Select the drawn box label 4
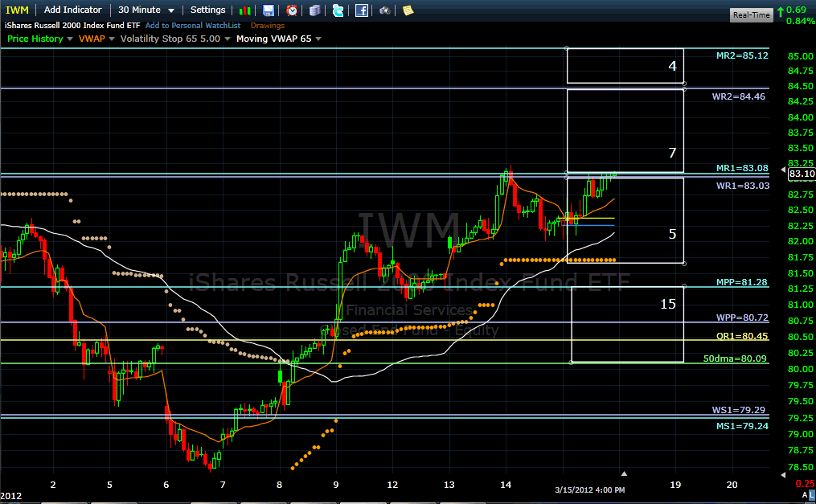 coord(672,66)
